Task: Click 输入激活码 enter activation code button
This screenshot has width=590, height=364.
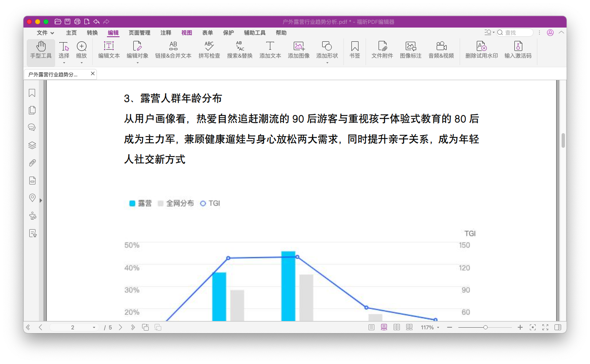Action: point(518,50)
